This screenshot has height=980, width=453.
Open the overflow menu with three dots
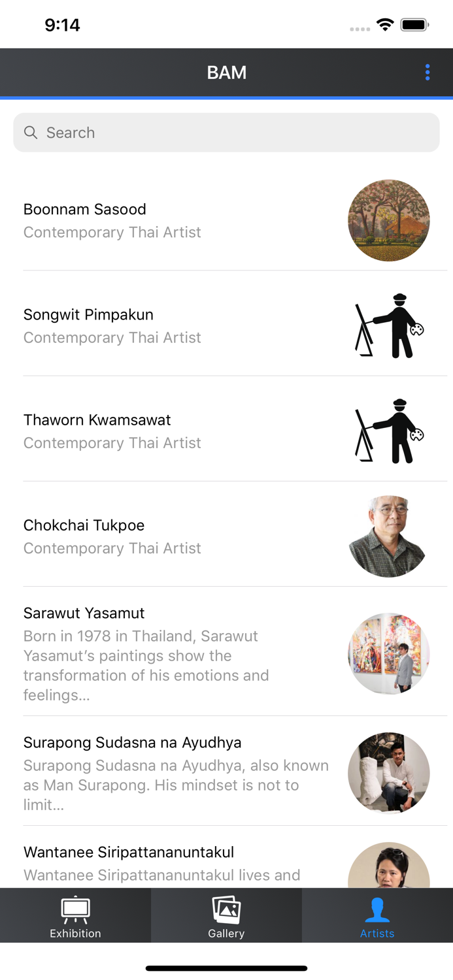click(x=428, y=72)
